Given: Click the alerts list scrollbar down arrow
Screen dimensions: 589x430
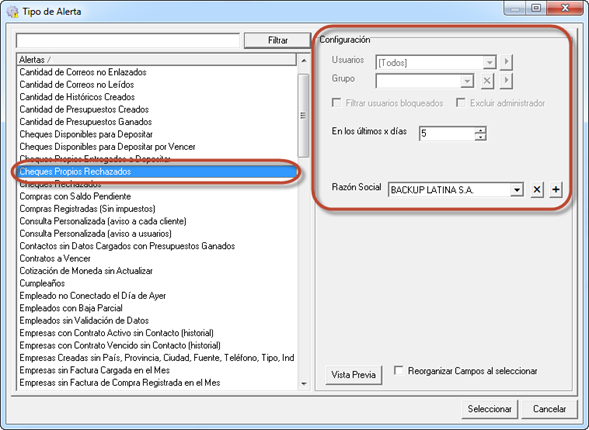Looking at the screenshot, I should coord(304,384).
